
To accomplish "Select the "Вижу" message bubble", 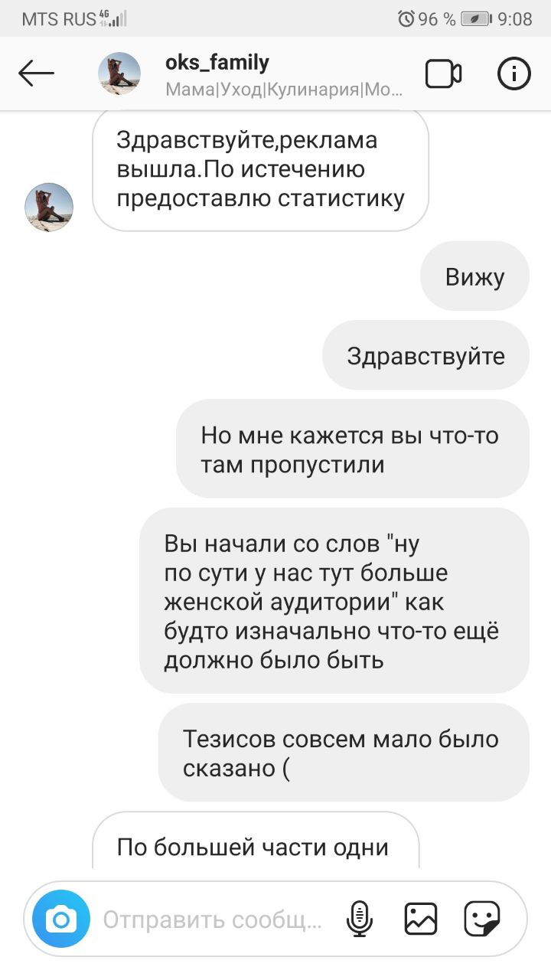I will (x=474, y=276).
